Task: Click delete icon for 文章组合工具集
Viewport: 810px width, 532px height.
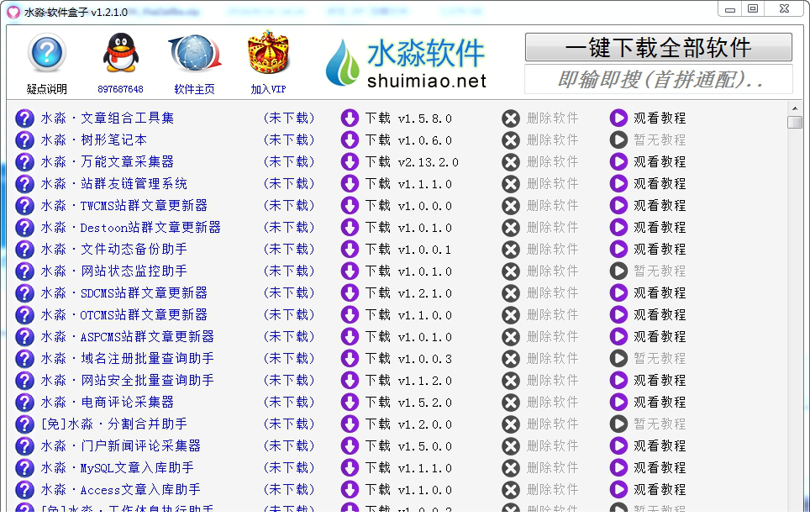Action: [x=511, y=119]
